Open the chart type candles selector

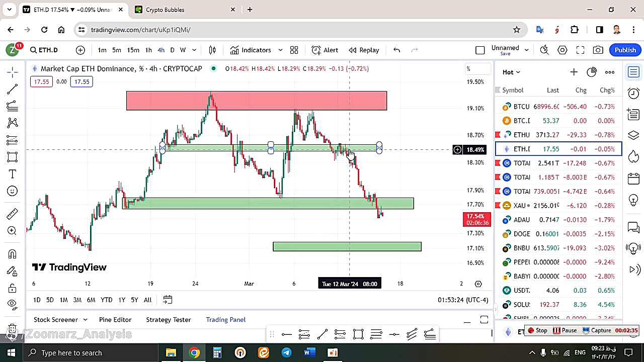pyautogui.click(x=212, y=50)
